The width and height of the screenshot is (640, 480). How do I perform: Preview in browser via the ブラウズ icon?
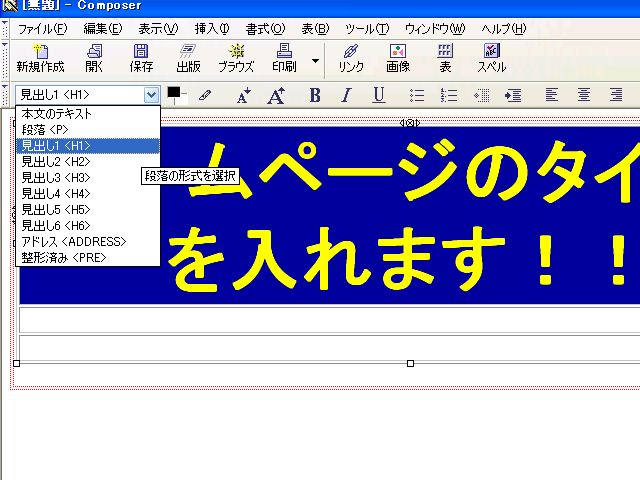click(x=236, y=59)
